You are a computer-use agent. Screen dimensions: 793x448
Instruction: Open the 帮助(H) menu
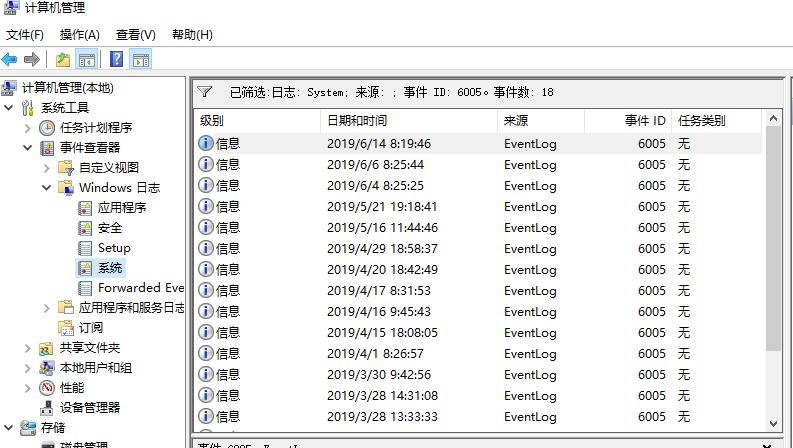[192, 35]
